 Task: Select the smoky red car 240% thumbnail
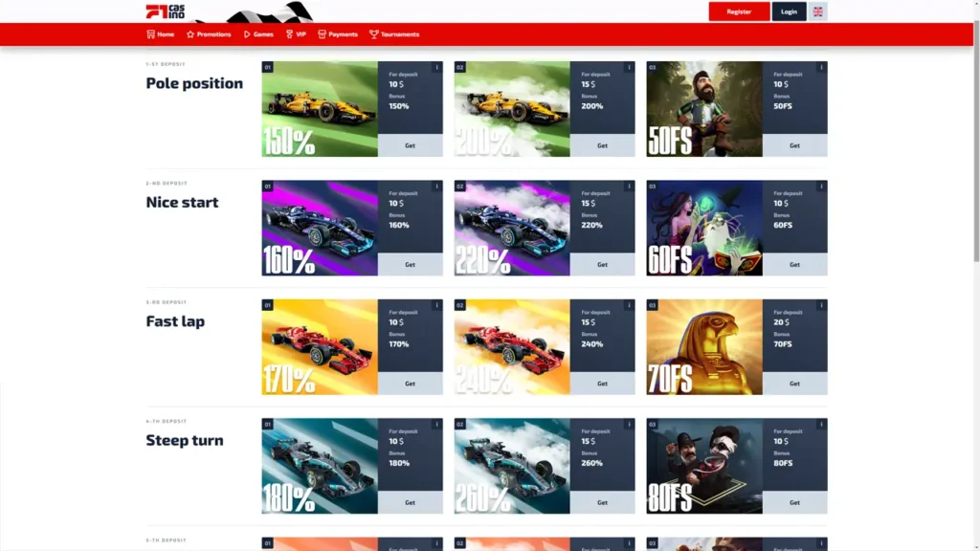click(x=512, y=346)
